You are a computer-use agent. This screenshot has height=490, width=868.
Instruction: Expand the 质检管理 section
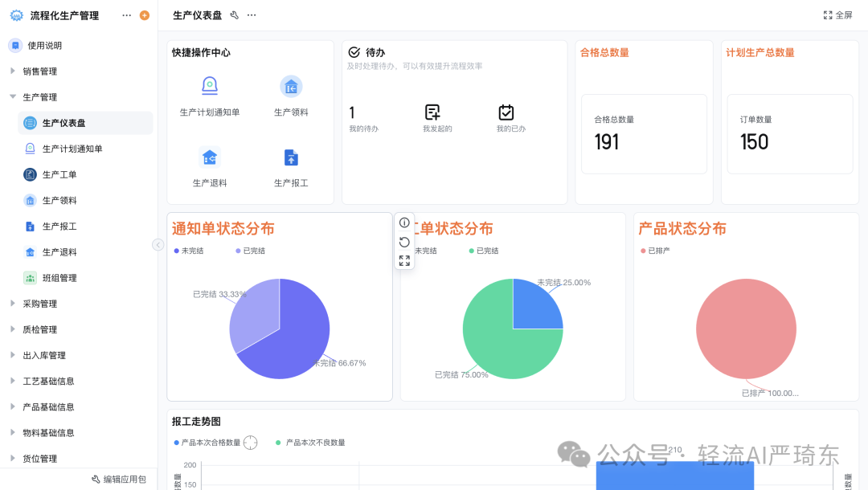click(40, 329)
